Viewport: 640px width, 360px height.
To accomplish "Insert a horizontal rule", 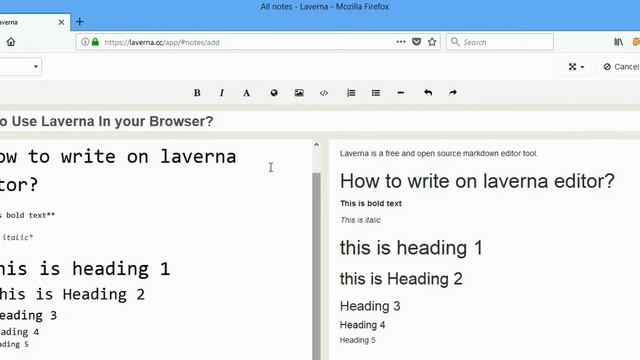I will (x=401, y=93).
